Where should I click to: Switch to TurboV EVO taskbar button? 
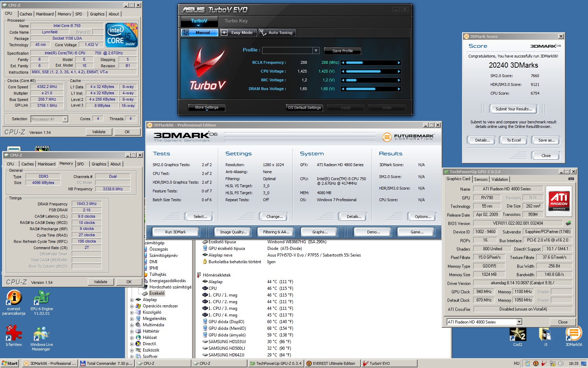(389, 363)
